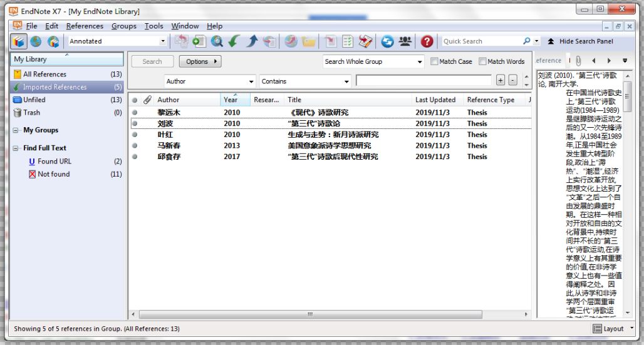644x345 pixels.
Task: Click Copy to Local Library toolbar icon
Action: point(181,41)
